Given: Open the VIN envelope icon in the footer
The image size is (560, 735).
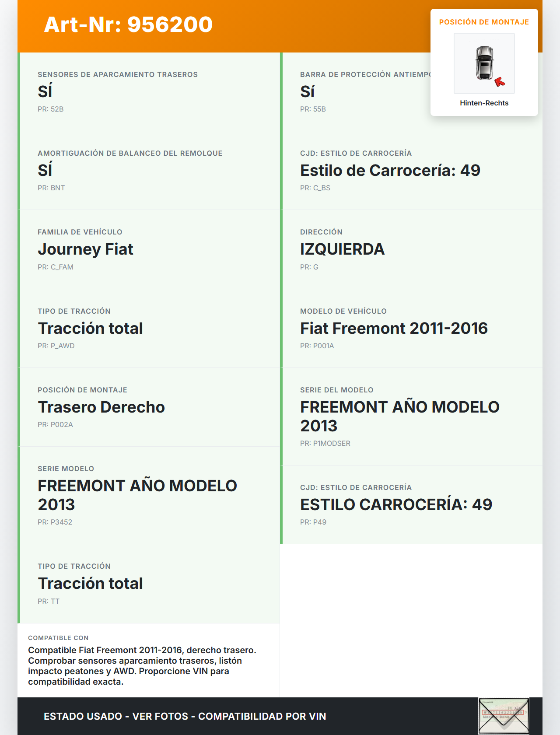Looking at the screenshot, I should point(504,716).
